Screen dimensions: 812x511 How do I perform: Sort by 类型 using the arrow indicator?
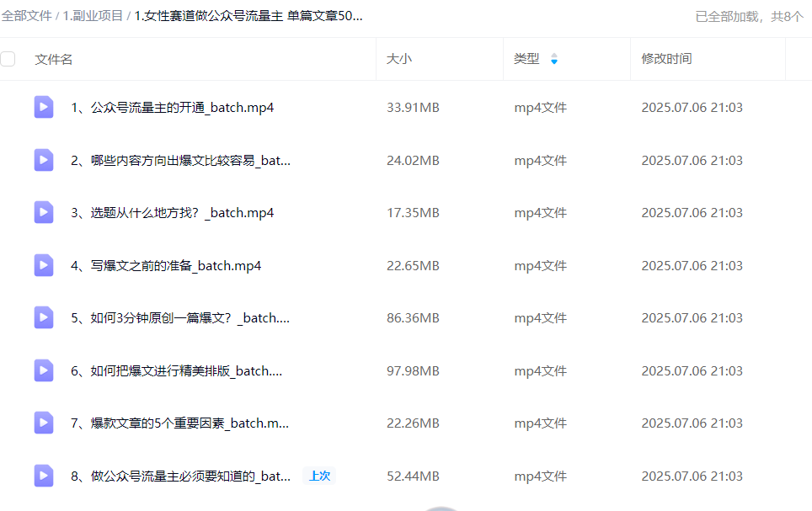[x=554, y=59]
